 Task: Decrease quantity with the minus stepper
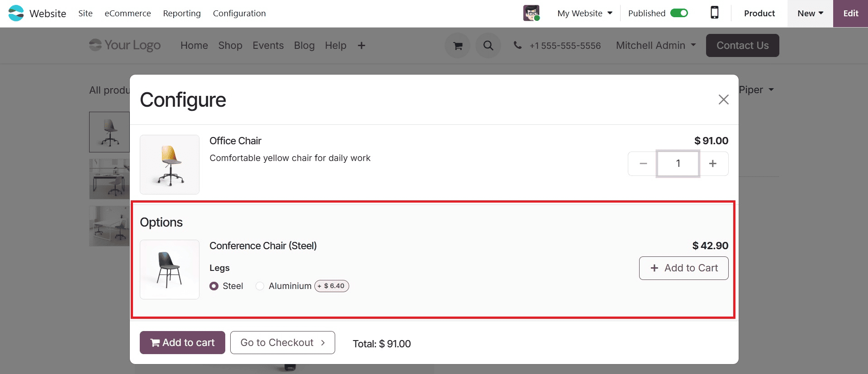642,164
